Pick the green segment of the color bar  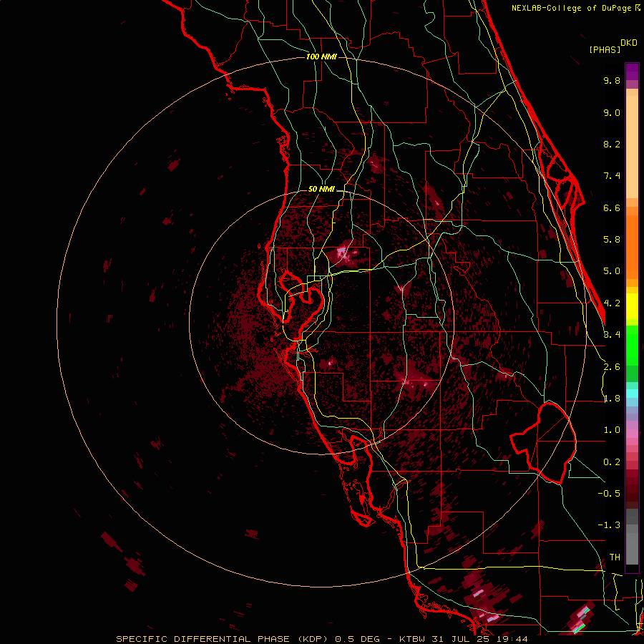[x=632, y=345]
